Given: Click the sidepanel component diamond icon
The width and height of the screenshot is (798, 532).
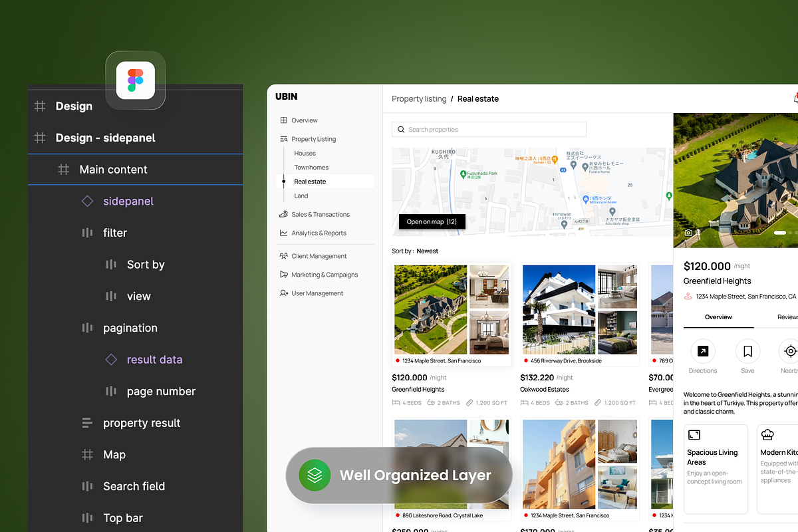Looking at the screenshot, I should pyautogui.click(x=87, y=201).
